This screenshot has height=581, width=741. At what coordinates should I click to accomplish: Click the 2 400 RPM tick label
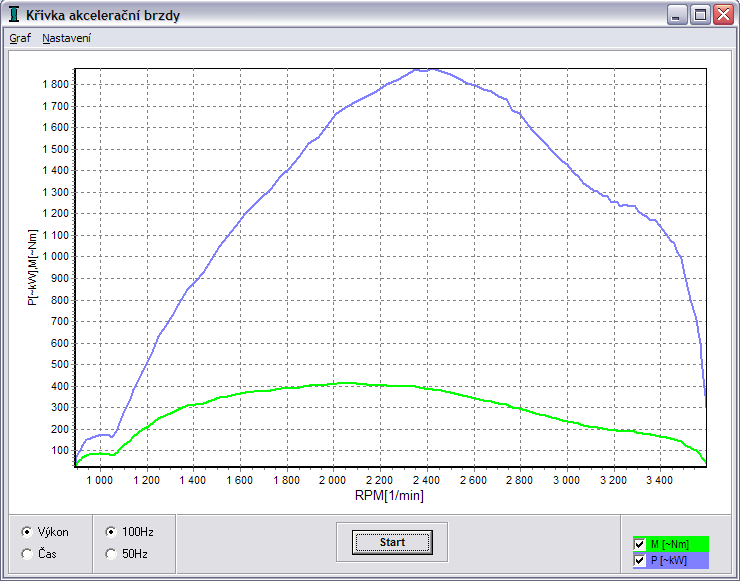click(426, 480)
